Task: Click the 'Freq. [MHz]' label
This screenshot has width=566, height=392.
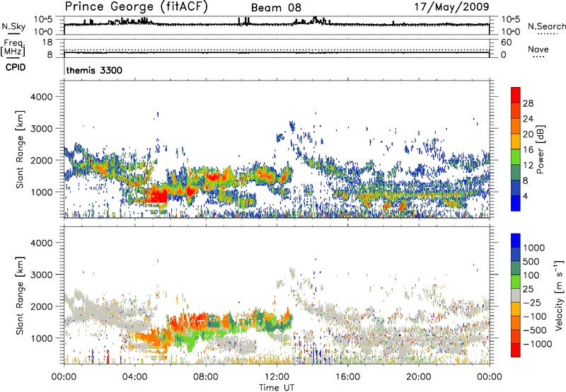Action: [x=13, y=47]
